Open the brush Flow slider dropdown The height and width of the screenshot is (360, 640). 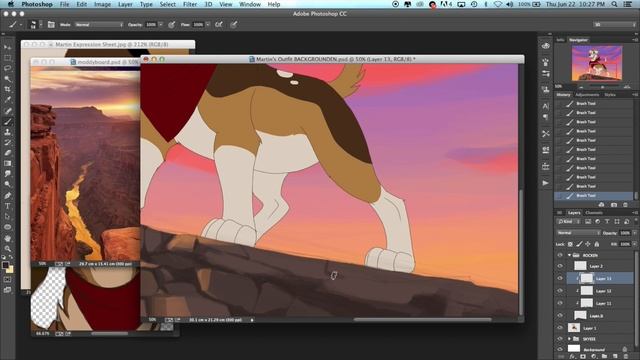click(208, 24)
